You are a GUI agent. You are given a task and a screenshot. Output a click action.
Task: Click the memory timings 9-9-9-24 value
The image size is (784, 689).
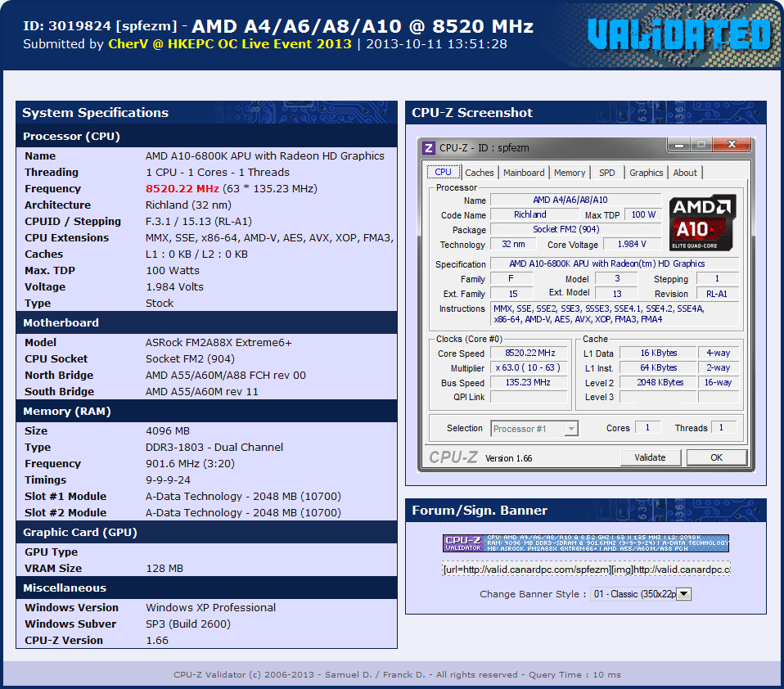click(x=168, y=480)
